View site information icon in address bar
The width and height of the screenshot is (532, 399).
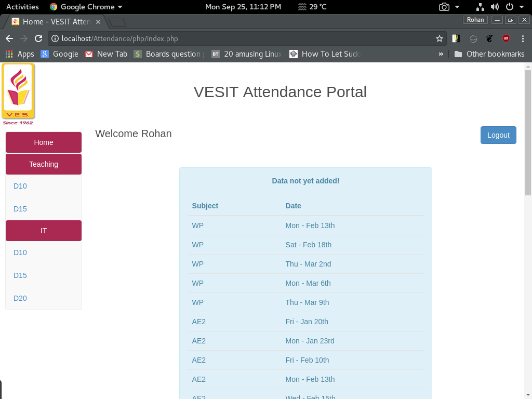pyautogui.click(x=55, y=38)
